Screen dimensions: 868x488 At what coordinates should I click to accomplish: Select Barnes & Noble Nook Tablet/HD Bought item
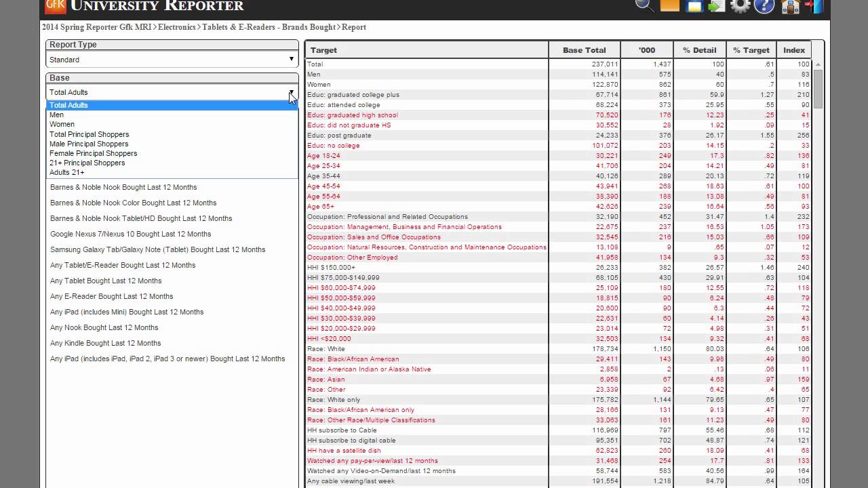point(141,218)
